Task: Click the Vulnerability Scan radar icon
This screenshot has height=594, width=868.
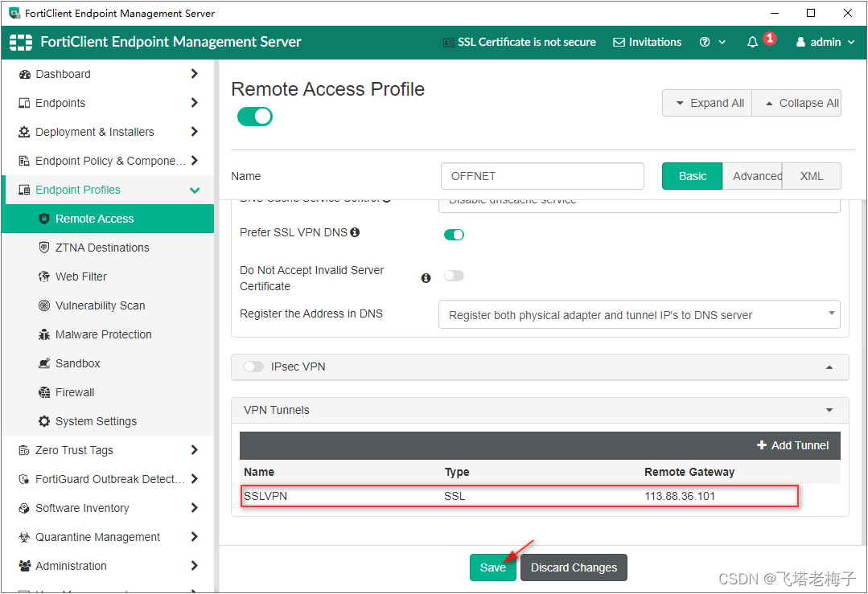Action: 44,305
